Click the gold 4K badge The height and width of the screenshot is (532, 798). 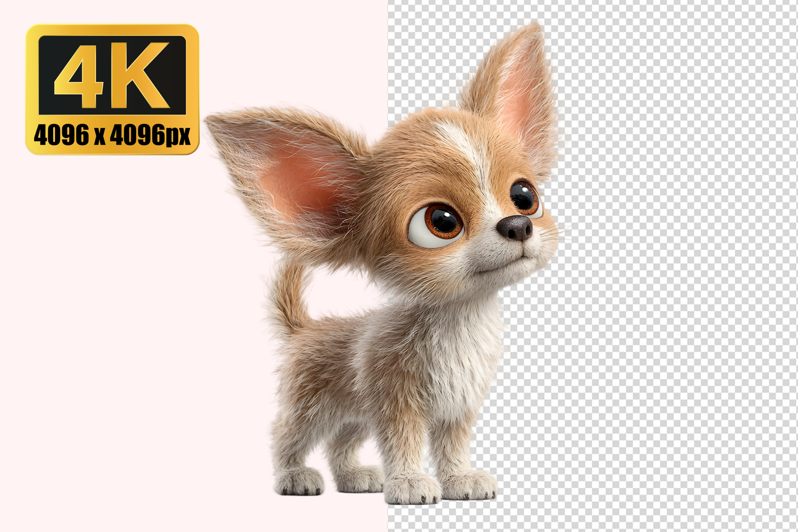[112, 89]
